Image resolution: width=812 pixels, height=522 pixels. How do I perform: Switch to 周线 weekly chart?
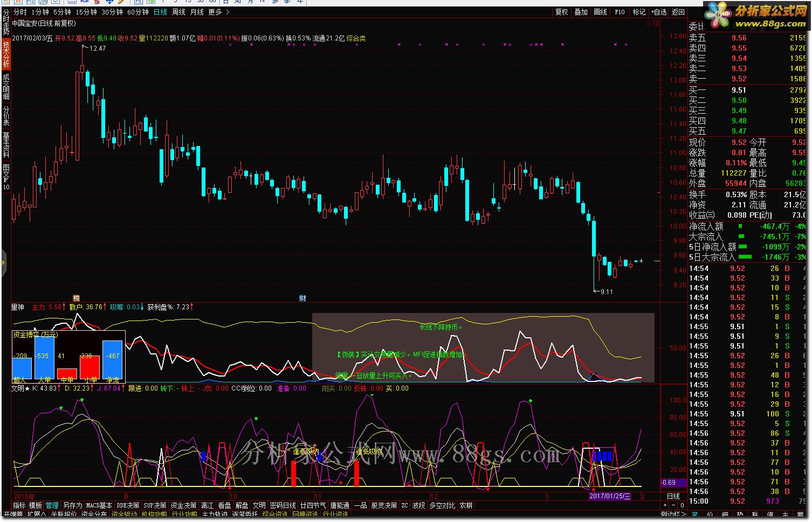click(x=178, y=12)
